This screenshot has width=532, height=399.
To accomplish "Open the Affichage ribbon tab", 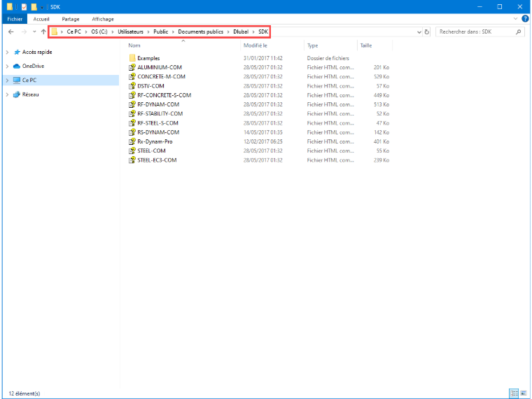I will [x=103, y=19].
